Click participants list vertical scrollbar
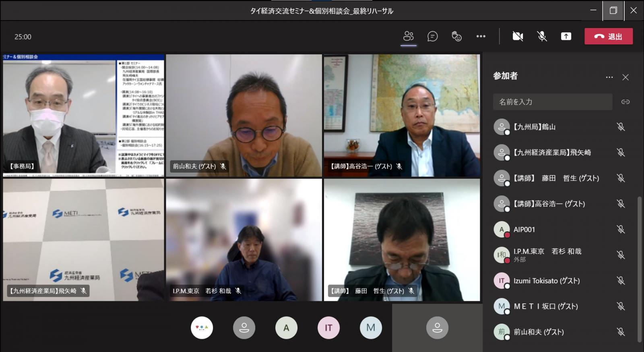 tap(640, 269)
